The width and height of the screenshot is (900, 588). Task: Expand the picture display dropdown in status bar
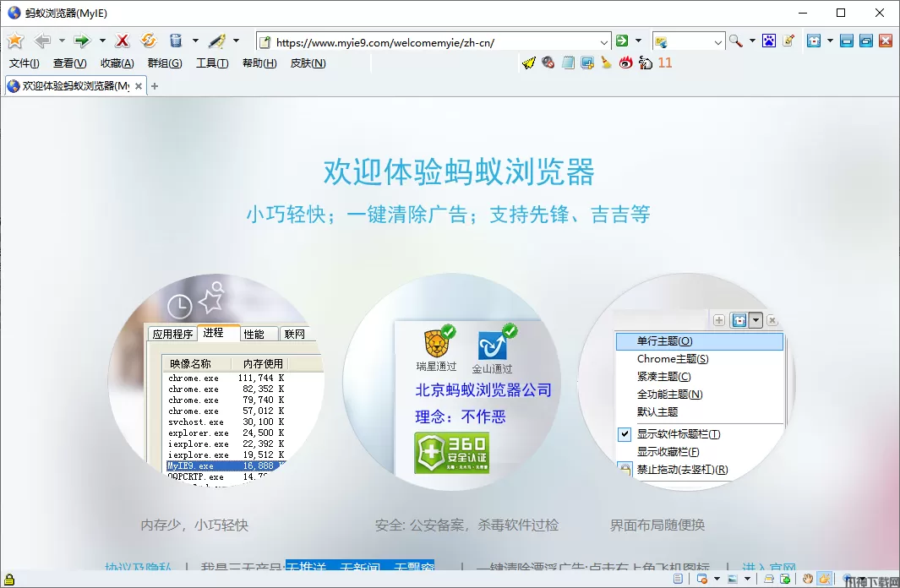tap(747, 579)
